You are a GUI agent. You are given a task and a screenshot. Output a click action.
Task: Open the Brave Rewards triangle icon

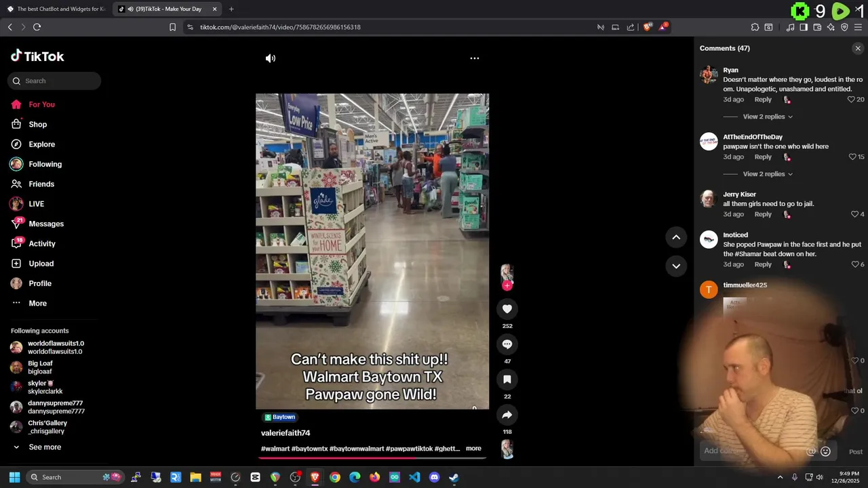[x=663, y=27]
